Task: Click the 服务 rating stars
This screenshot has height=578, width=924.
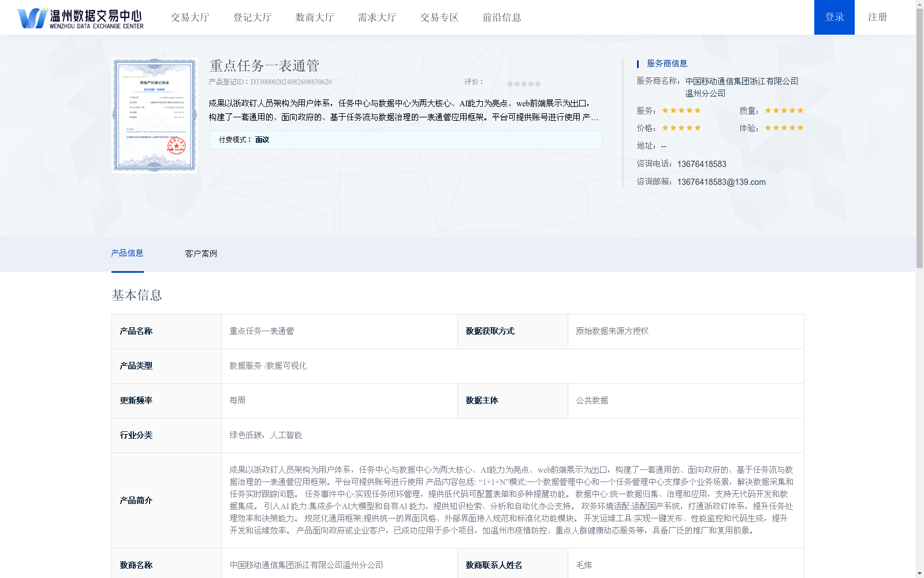Action: pyautogui.click(x=681, y=110)
